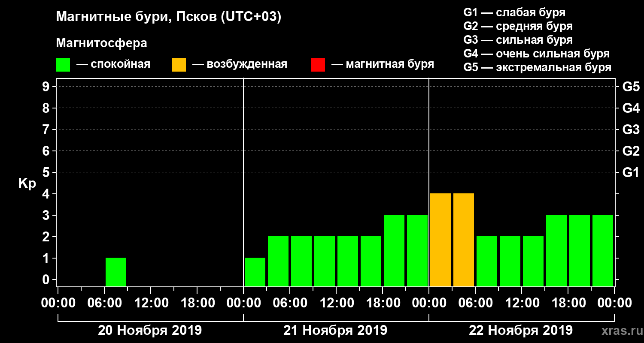Click the '21 Ноября 2019' date label
Viewport: 644px width, 343px height.
click(335, 331)
